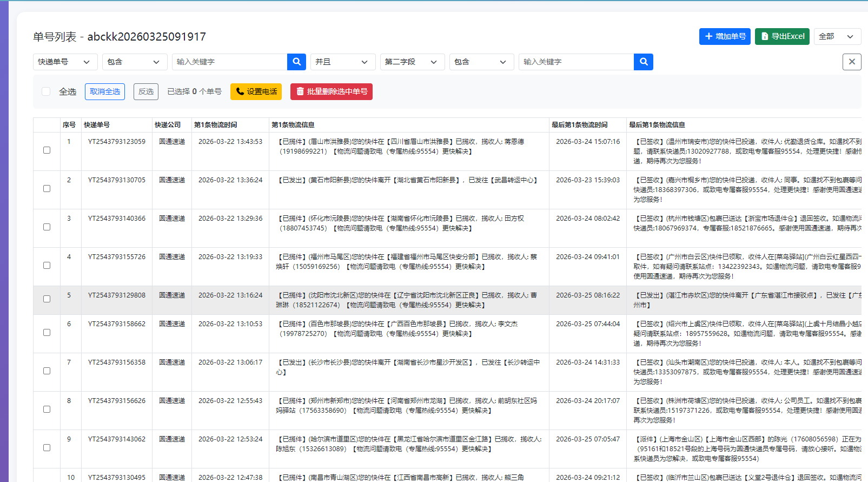868x482 pixels.
Task: Click the X clear filter button
Action: (x=852, y=62)
